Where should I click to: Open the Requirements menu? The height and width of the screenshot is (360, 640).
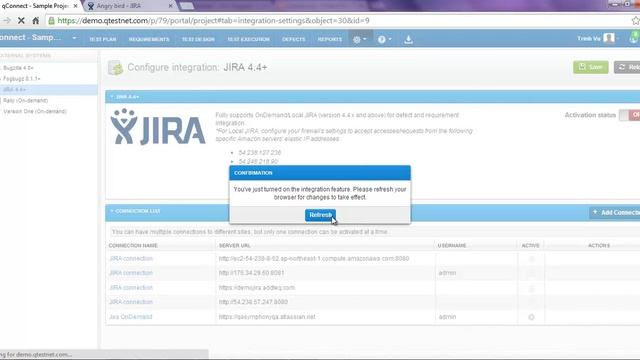[149, 39]
